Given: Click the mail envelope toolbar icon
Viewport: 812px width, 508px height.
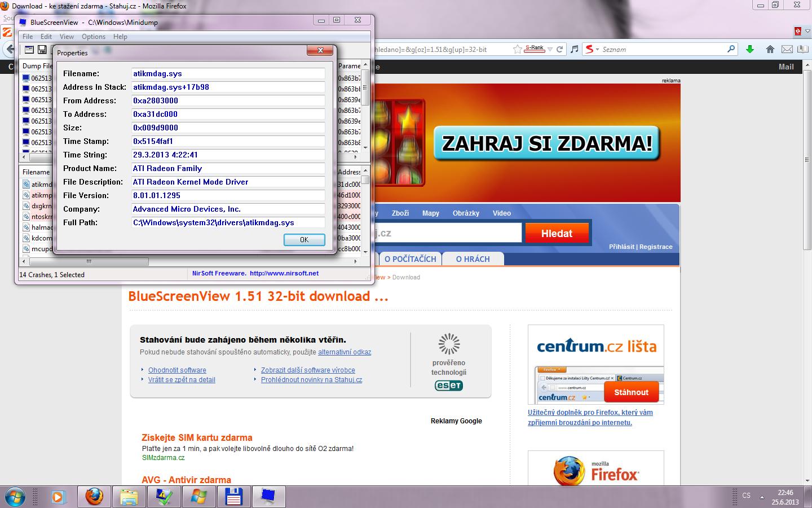Looking at the screenshot, I should (x=787, y=49).
